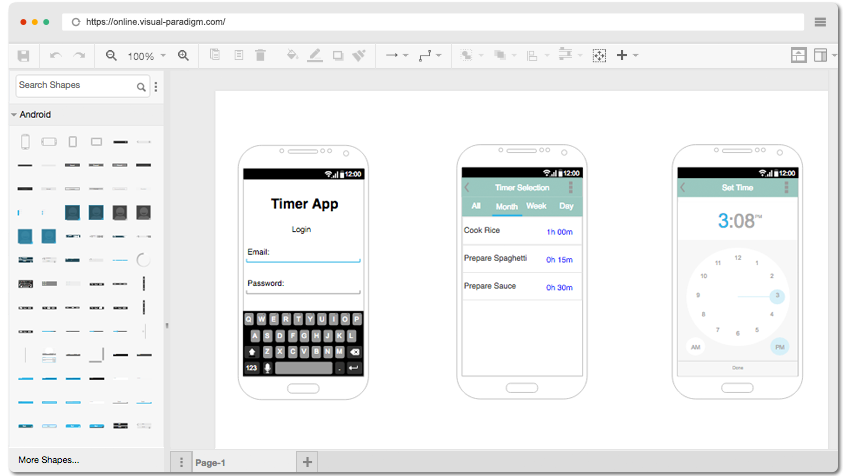
Task: Click the Copy icon in the toolbar
Action: [215, 55]
